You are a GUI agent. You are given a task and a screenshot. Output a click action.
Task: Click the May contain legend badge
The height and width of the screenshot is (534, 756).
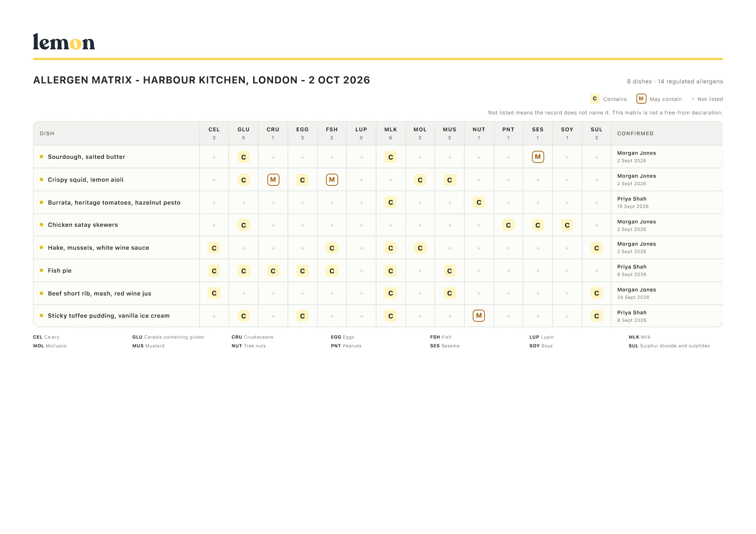click(641, 99)
